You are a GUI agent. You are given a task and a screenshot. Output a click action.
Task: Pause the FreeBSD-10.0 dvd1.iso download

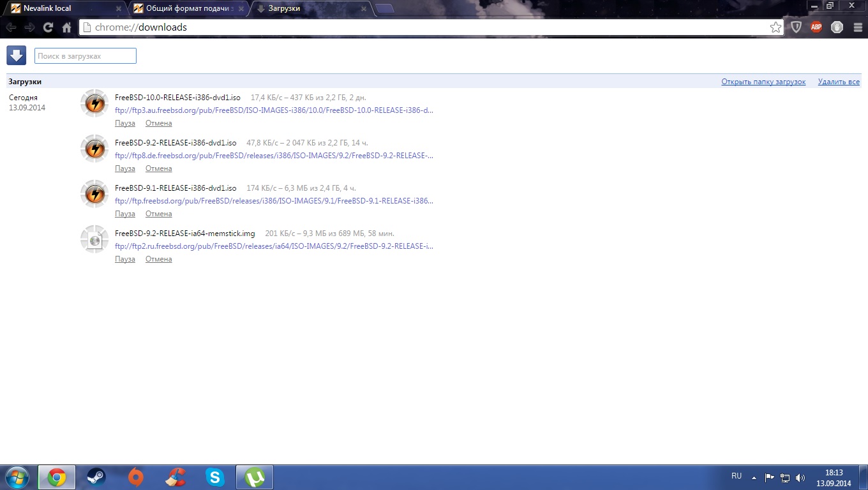tap(125, 123)
